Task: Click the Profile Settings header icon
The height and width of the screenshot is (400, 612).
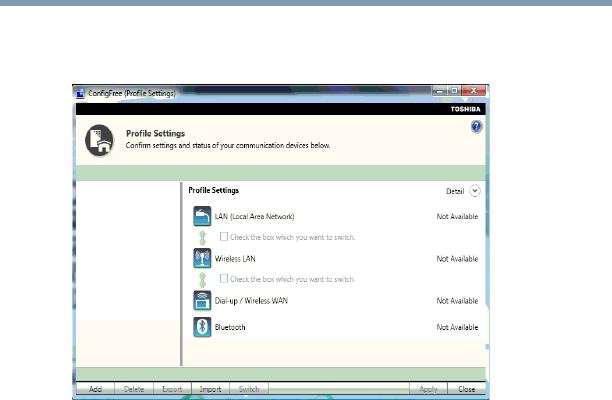Action: (100, 140)
